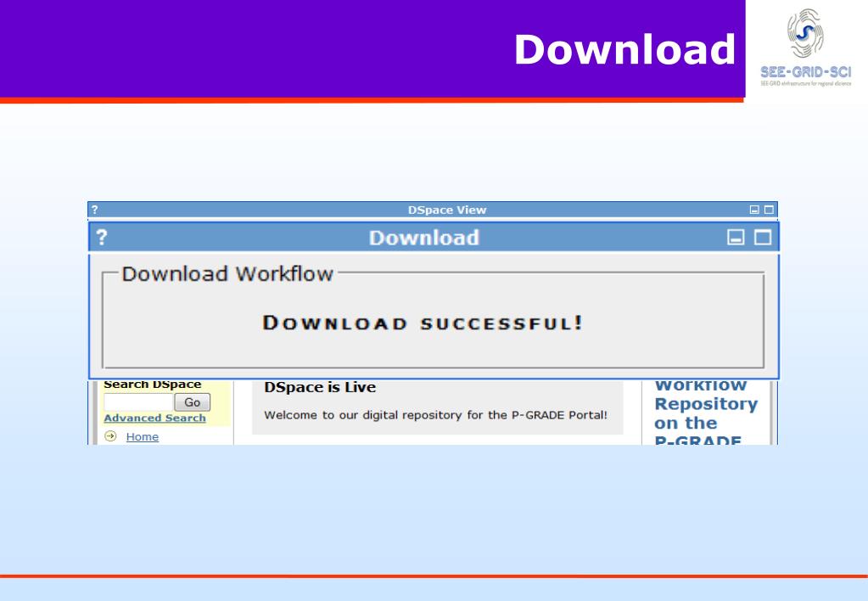Minimize the DSpace View portlet
The width and height of the screenshot is (868, 601).
(x=754, y=210)
